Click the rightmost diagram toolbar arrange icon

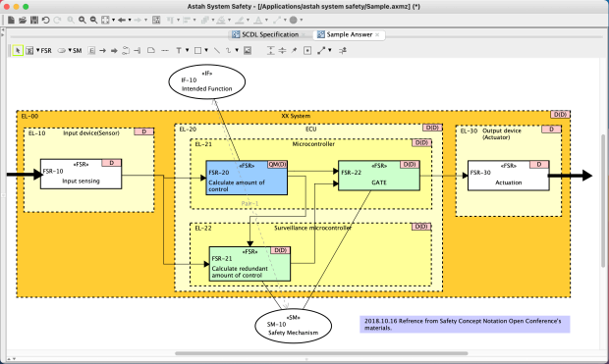[x=343, y=50]
